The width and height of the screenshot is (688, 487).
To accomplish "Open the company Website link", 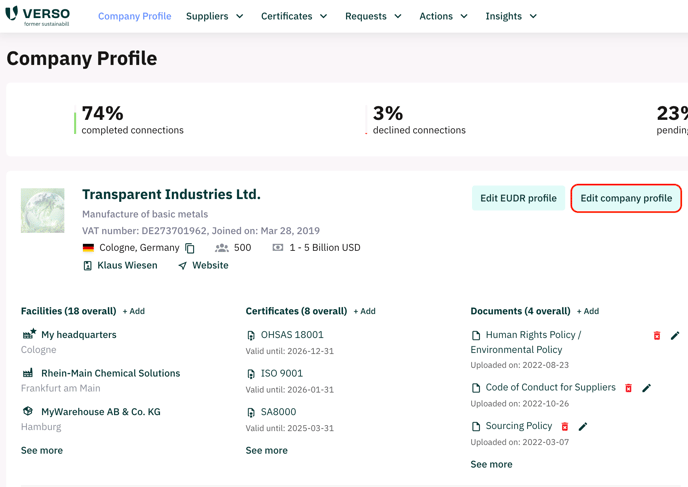I will 210,265.
